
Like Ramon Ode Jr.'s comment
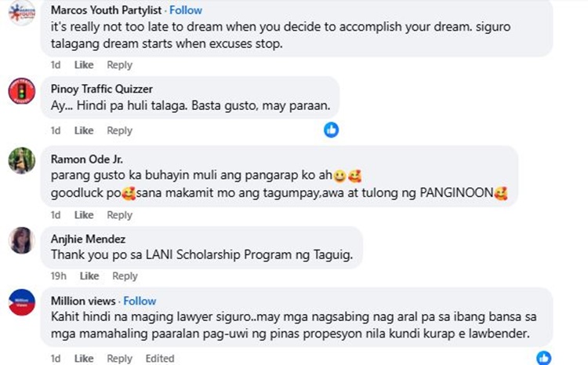pos(84,215)
